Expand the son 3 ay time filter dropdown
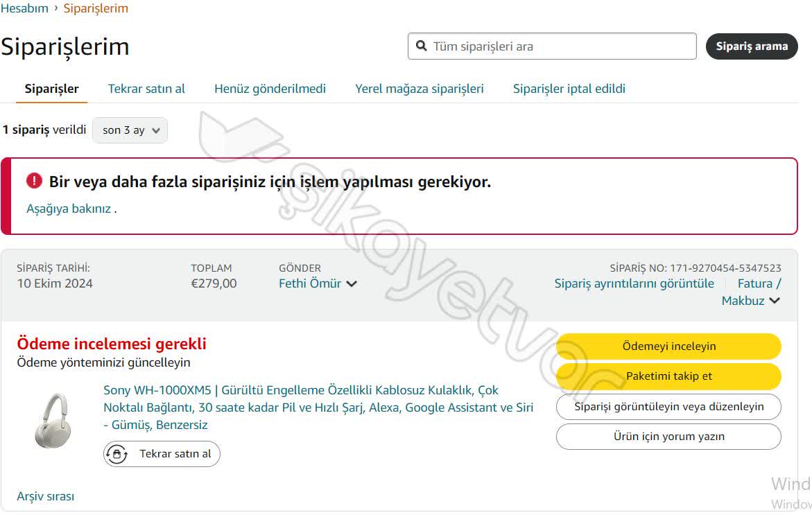Image resolution: width=812 pixels, height=517 pixels. pos(130,130)
